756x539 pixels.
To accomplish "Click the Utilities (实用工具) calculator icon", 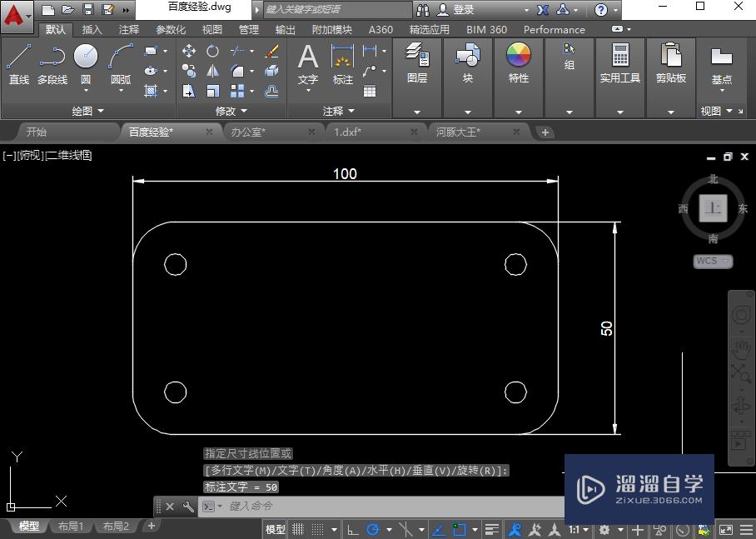I will 620,56.
